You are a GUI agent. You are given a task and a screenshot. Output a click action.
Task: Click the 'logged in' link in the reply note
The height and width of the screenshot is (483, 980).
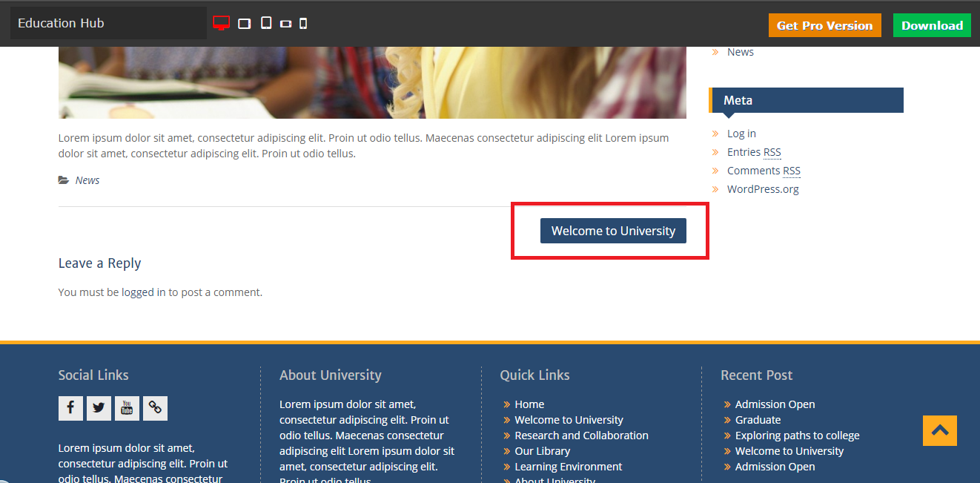144,292
